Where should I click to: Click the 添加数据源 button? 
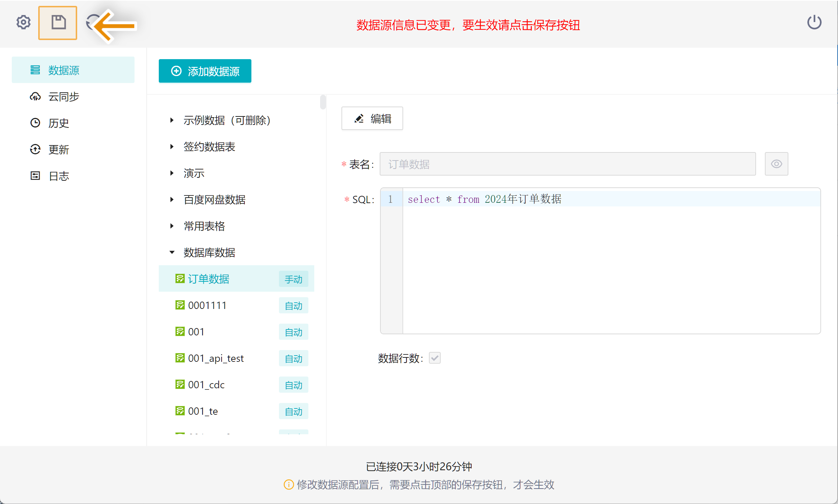coord(205,71)
